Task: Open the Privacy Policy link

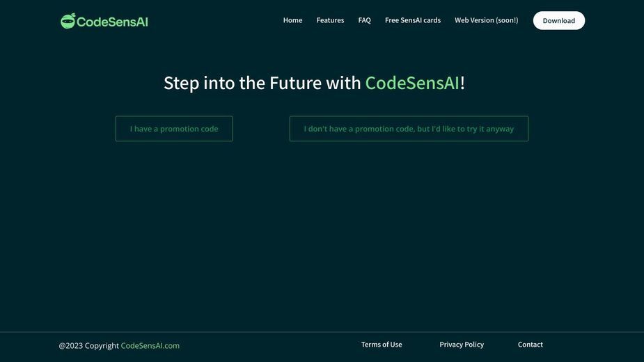Action: (462, 345)
